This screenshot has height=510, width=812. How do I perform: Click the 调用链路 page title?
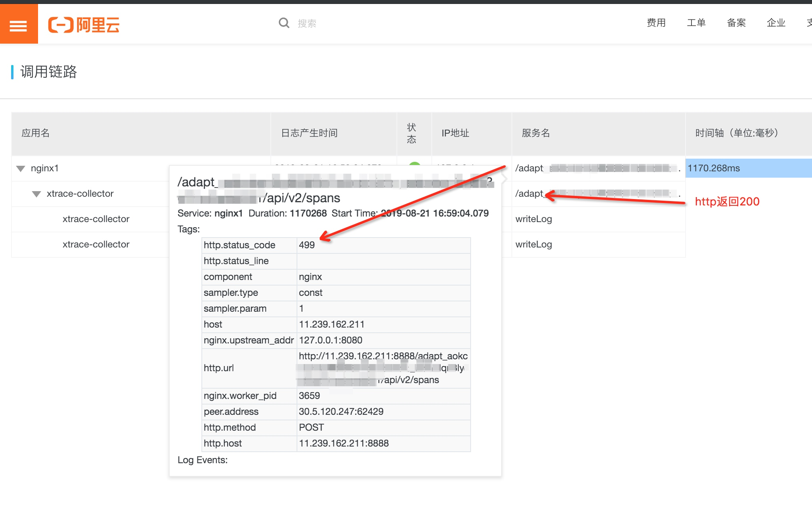[48, 72]
